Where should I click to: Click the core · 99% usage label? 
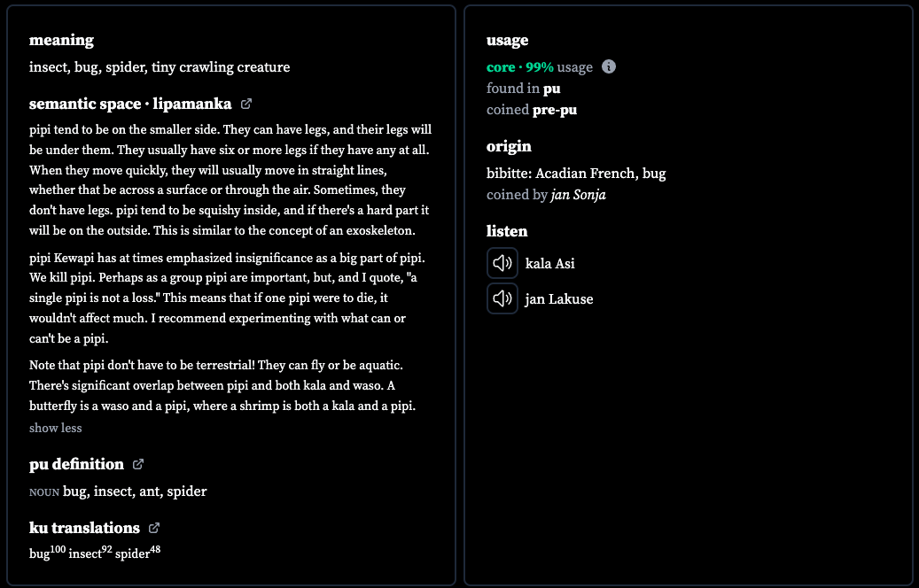539,67
